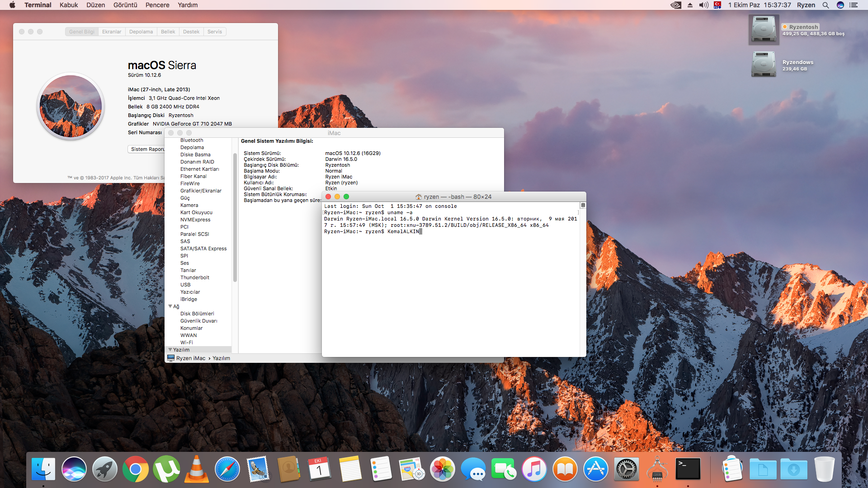Select Thunderbolt in the sidebar
868x488 pixels.
coord(195,277)
